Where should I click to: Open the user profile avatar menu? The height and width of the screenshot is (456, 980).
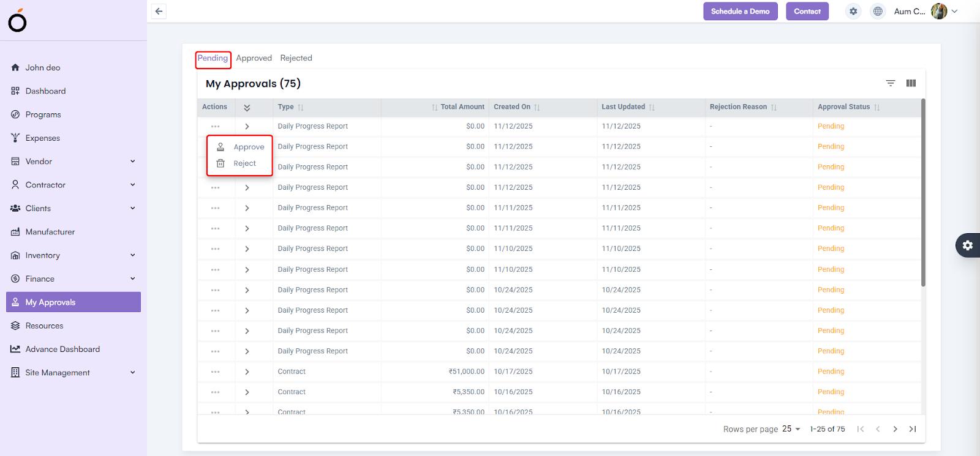(x=939, y=11)
